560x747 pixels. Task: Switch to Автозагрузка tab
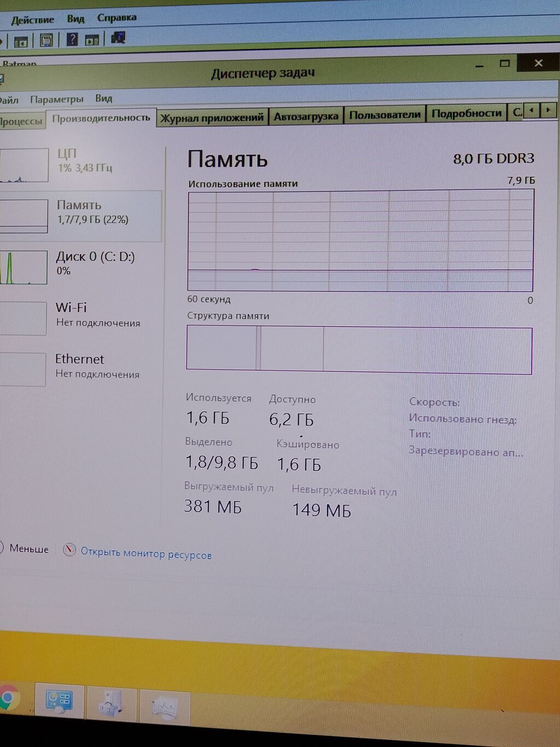(306, 116)
